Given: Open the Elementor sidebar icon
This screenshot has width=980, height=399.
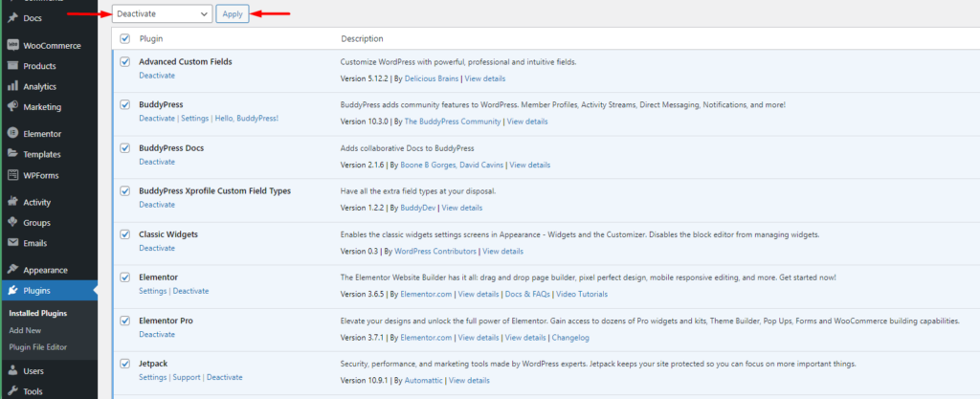Looking at the screenshot, I should (12, 134).
